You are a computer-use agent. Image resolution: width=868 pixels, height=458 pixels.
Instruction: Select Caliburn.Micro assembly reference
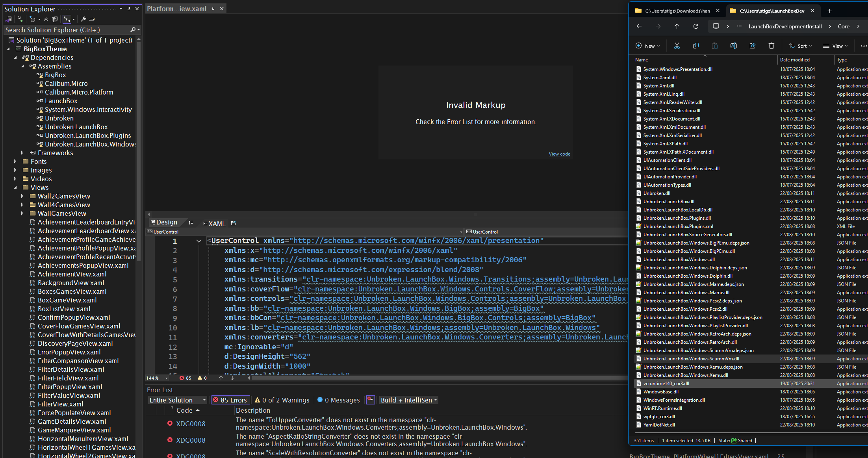tap(66, 83)
